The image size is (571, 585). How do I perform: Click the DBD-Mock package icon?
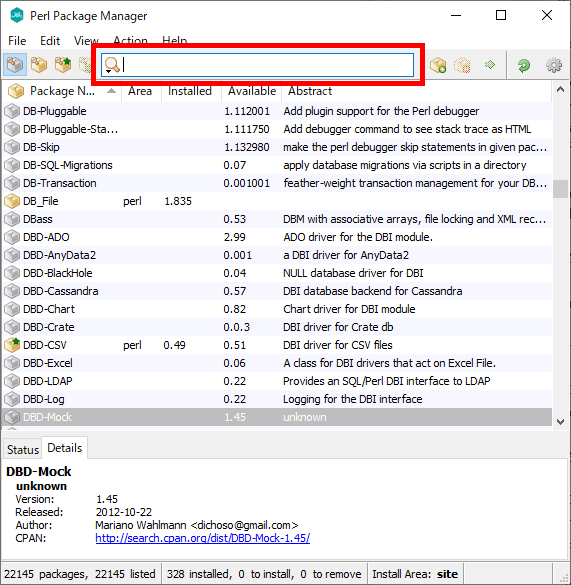(12, 417)
